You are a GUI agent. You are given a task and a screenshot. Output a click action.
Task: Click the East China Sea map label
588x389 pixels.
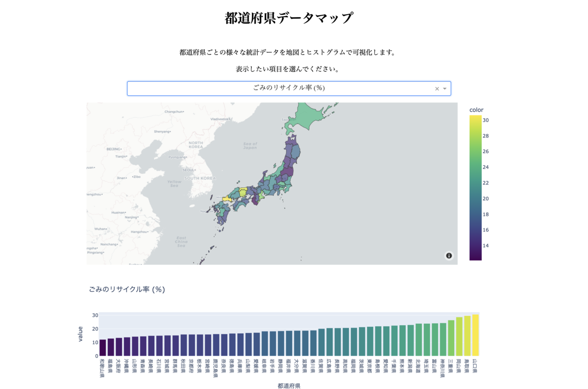tap(181, 241)
